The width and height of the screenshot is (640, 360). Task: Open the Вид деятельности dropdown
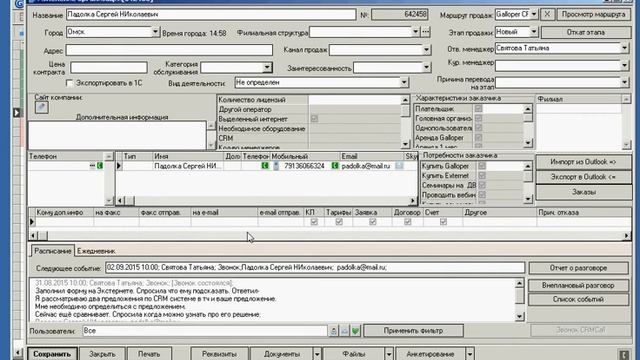[x=404, y=82]
